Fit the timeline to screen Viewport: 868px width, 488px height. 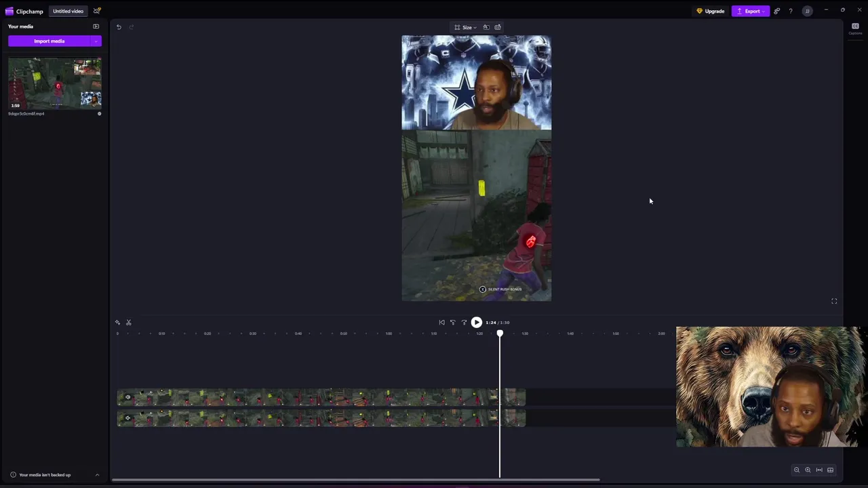point(819,470)
